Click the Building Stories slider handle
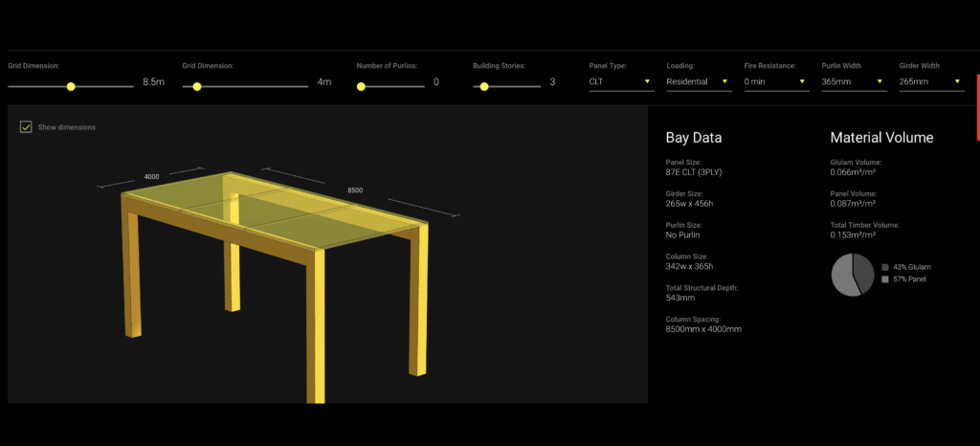Screen dimensions: 980x446 [x=483, y=87]
